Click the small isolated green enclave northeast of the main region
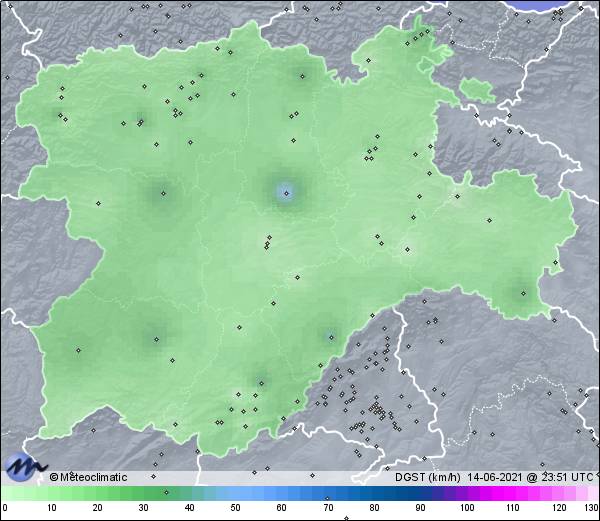Screen dimensions: 600x521 [476, 90]
